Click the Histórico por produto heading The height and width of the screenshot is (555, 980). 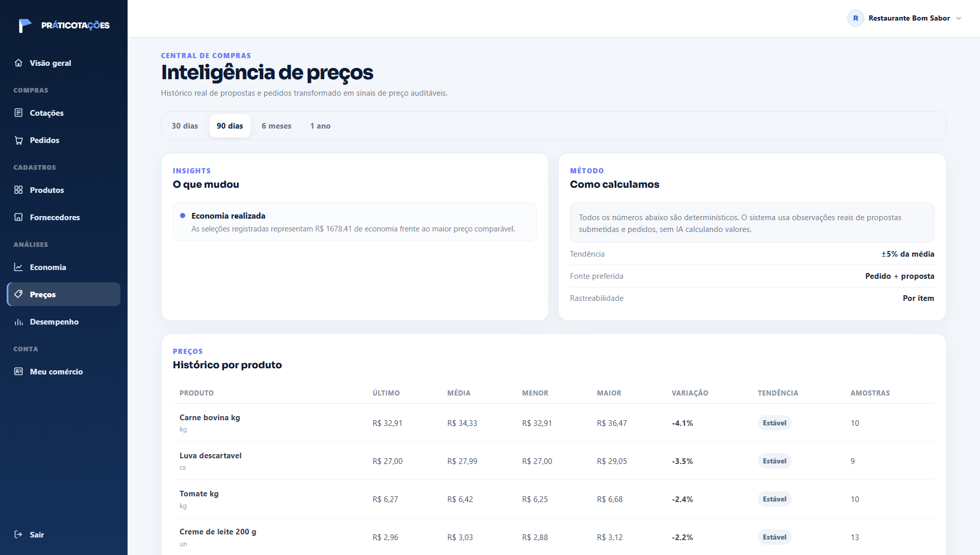tap(227, 365)
